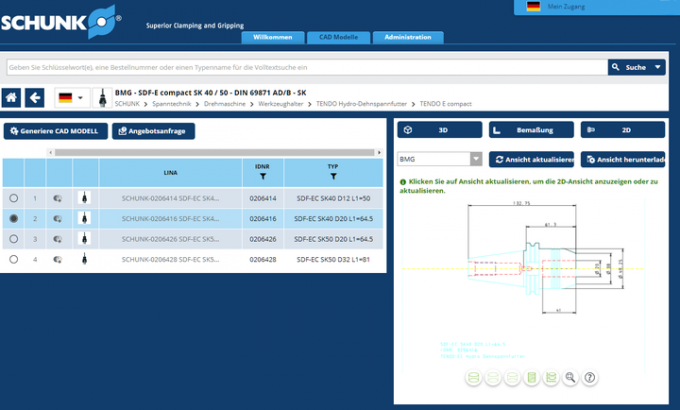Click the home icon button

point(12,98)
